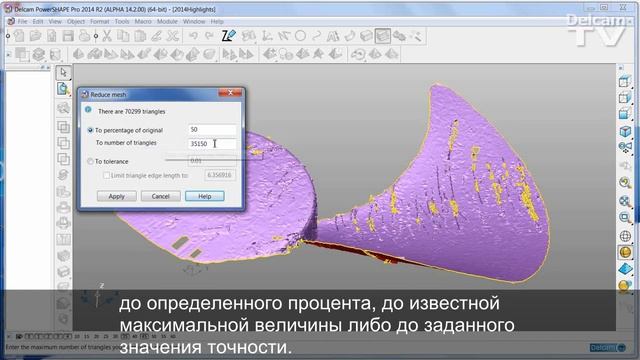Open the Help menu
Screen dimensions: 640x360
217,22
